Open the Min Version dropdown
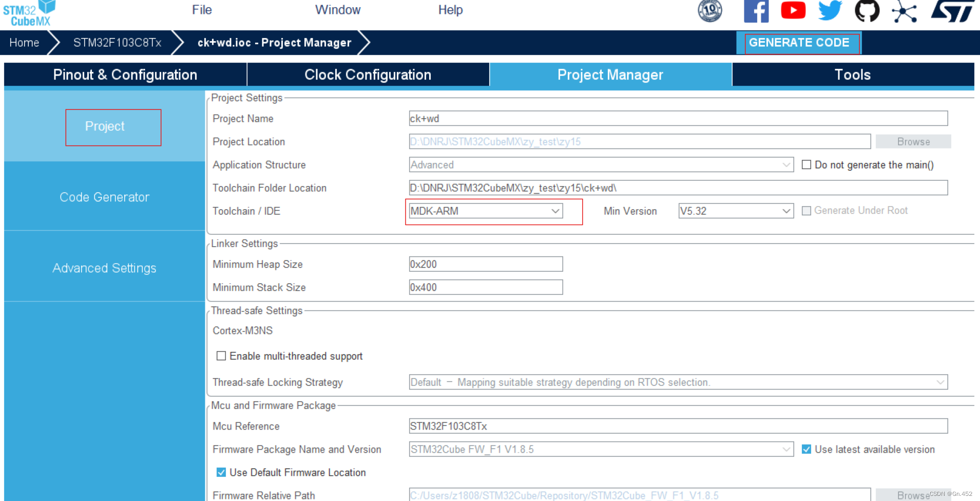Screen dimensions: 980x501 point(736,211)
